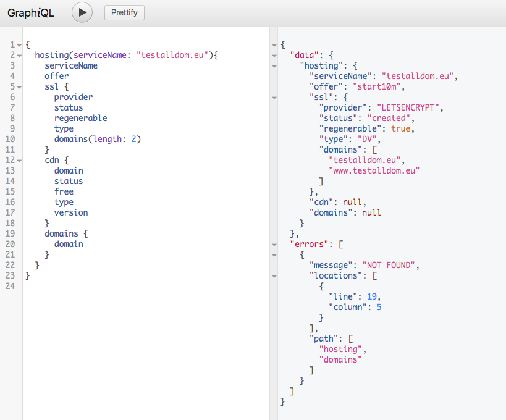The image size is (506, 420).
Task: Click the "LETSENCRYPT" provider value
Action: (408, 107)
